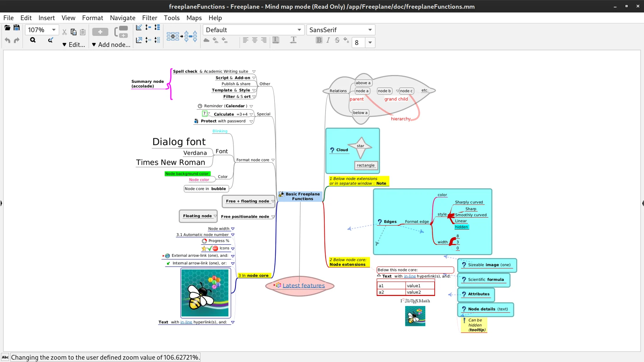Viewport: 644px width, 362px height.
Task: Open Find with the magnifier icon
Action: [x=33, y=40]
